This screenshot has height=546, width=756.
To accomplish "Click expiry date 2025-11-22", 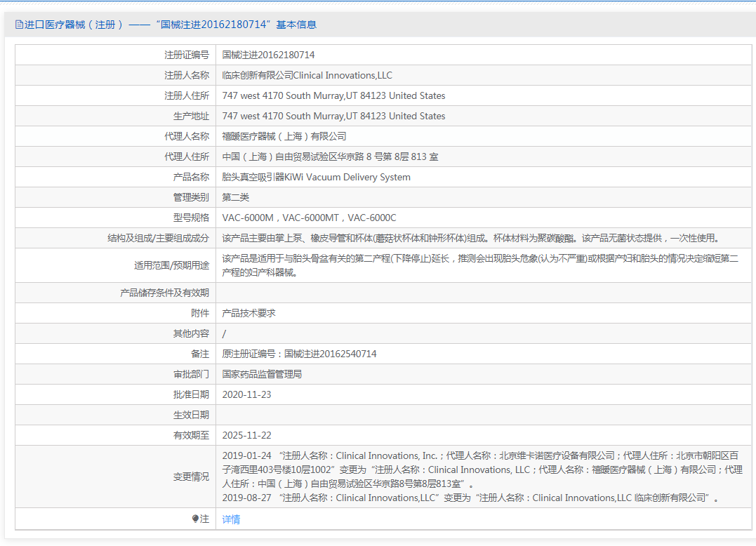I will [x=246, y=435].
